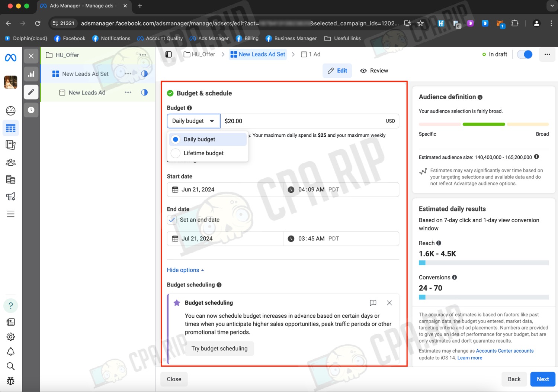
Task: Open the Daily budget dropdown
Action: click(x=193, y=121)
